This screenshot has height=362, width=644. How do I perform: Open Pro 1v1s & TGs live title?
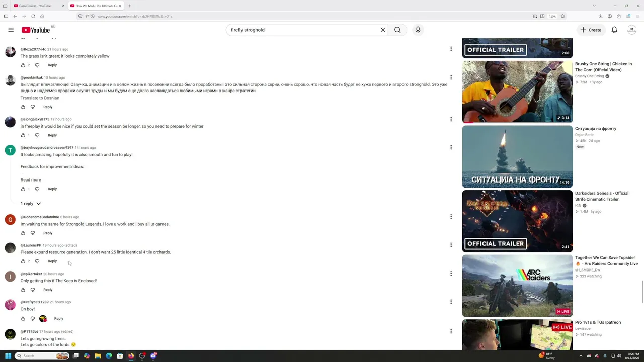click(598, 322)
